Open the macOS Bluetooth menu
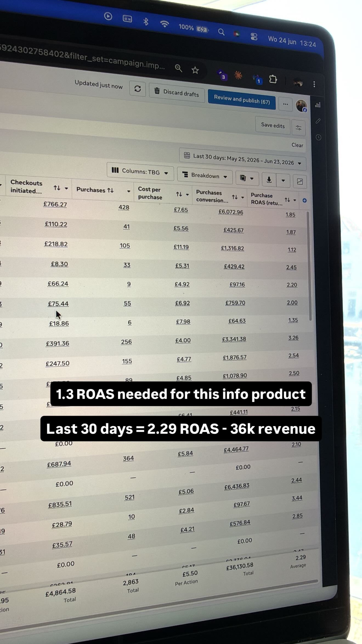362x644 pixels. click(x=146, y=21)
